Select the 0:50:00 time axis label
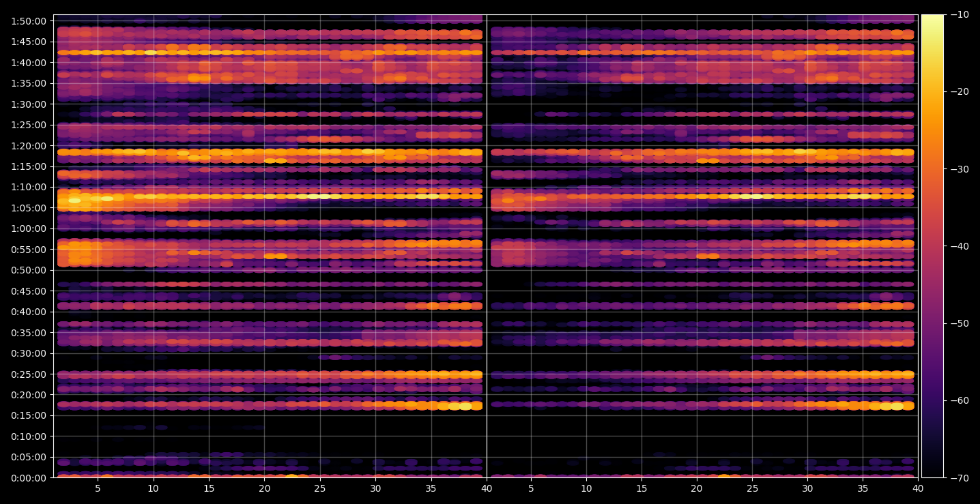This screenshot has width=980, height=504. [x=29, y=270]
